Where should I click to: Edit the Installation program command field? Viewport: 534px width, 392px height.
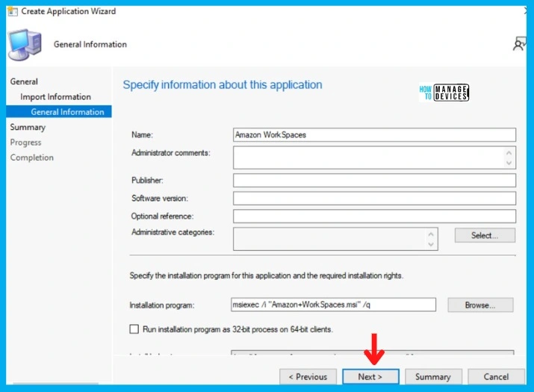click(333, 305)
